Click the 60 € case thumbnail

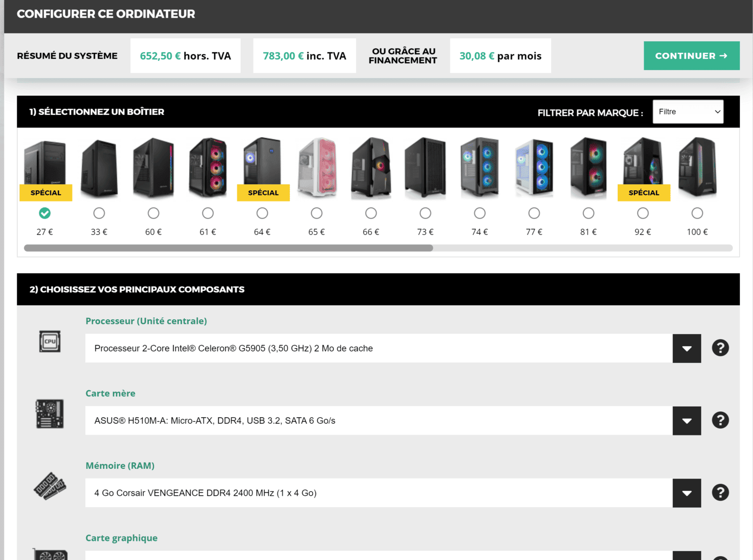(153, 168)
